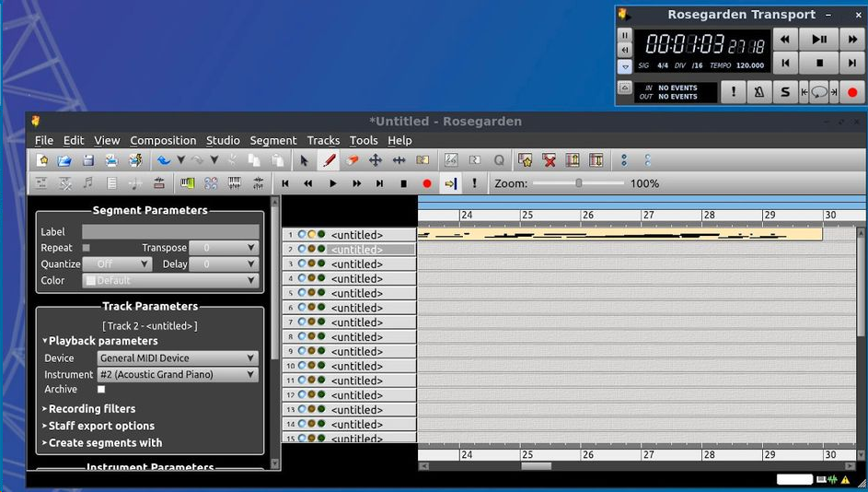The image size is (868, 492).
Task: Create a new document with the toolbar icon
Action: pyautogui.click(x=41, y=160)
